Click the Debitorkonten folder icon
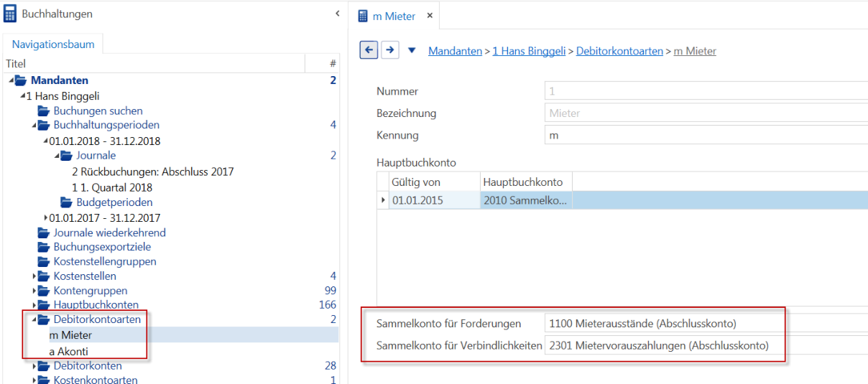 [x=44, y=366]
